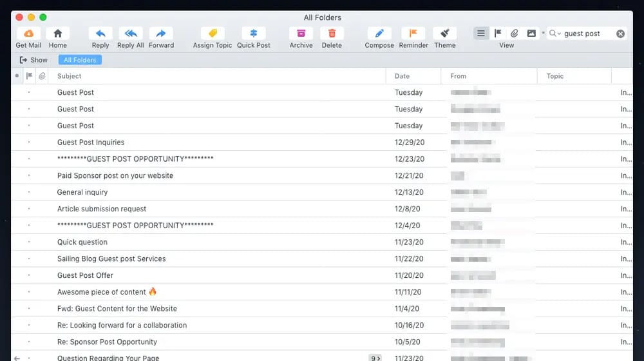Open the Paid Sponsor post on your website email
Image resolution: width=644 pixels, height=361 pixels.
322,175
